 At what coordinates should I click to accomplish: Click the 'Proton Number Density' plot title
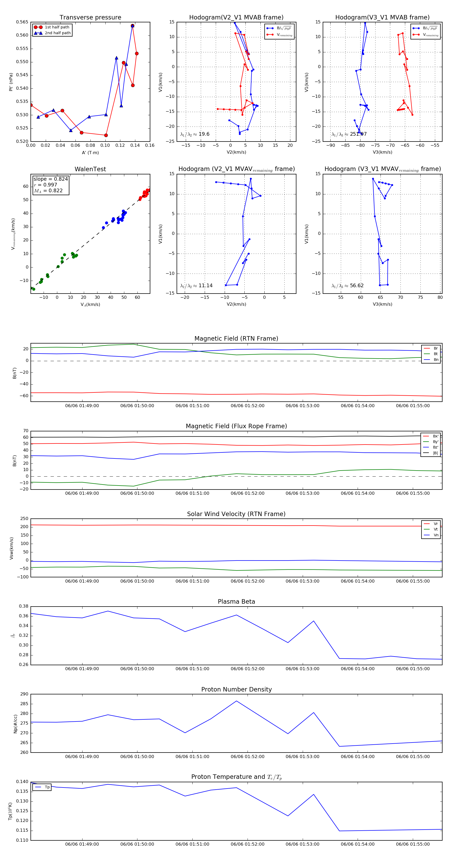point(236,689)
